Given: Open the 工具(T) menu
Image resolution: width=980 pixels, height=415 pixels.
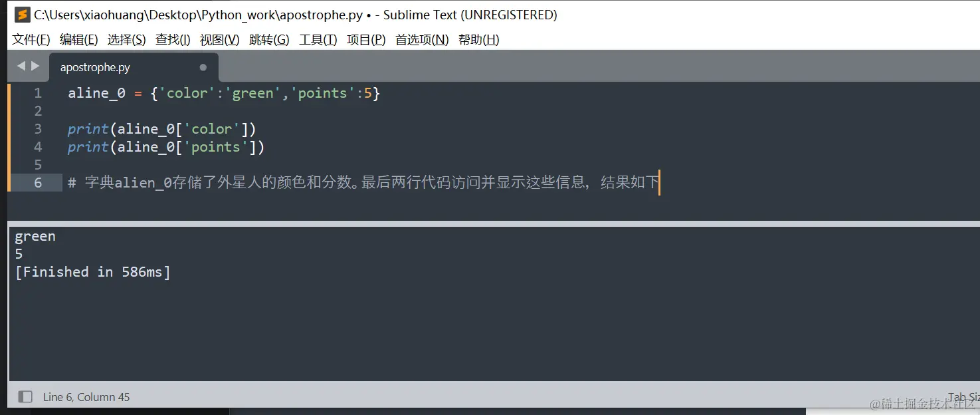Looking at the screenshot, I should pyautogui.click(x=318, y=40).
